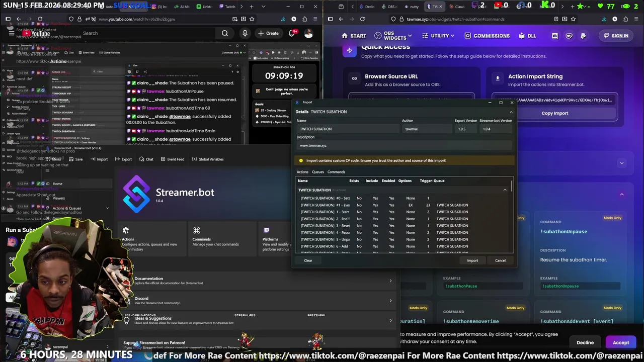The height and width of the screenshot is (362, 644).
Task: Open DLL nav item on tawmae site
Action: 527,36
